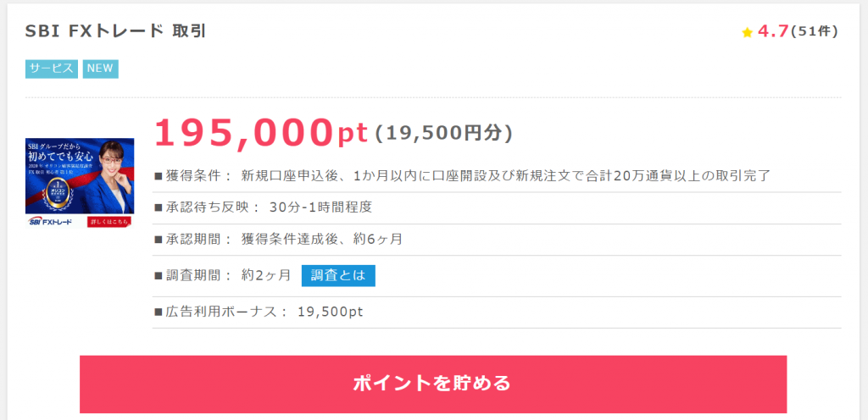This screenshot has height=420, width=868.
Task: Click the NEW badge tag
Action: click(x=100, y=69)
